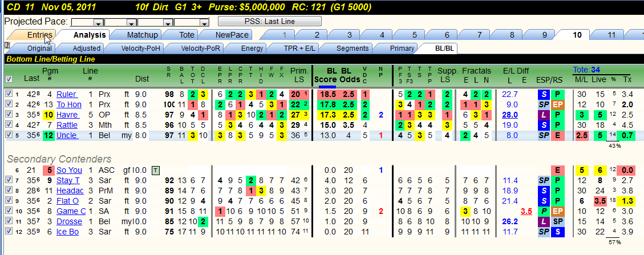644x255 pixels.
Task: Toggle the checkbox for Stay T row
Action: (x=9, y=180)
